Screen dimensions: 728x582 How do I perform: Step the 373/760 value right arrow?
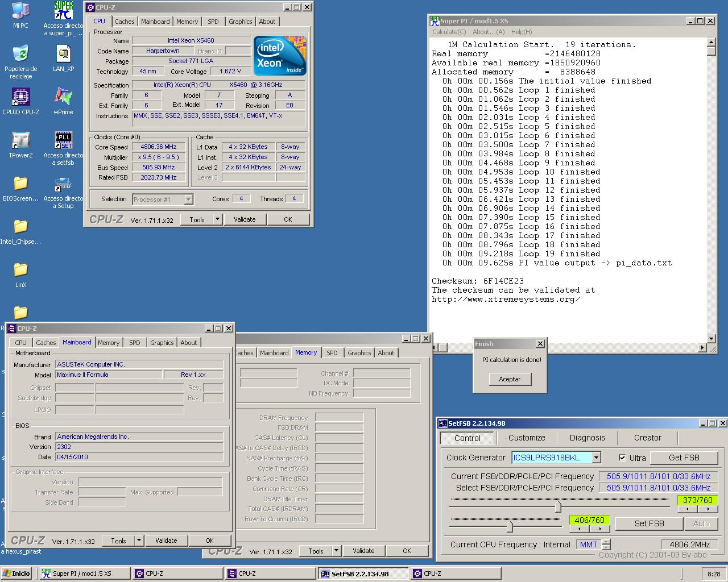click(708, 509)
